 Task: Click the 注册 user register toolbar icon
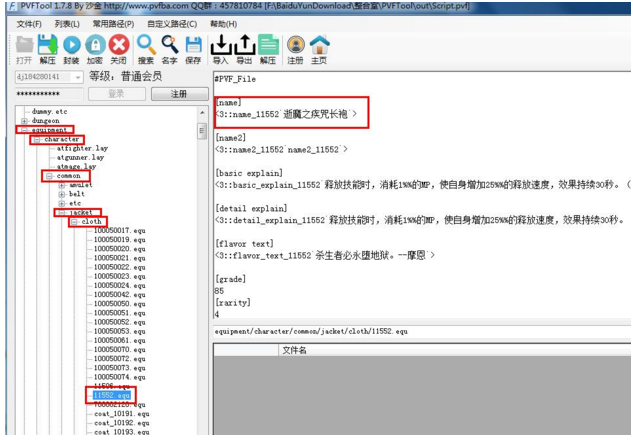(x=295, y=46)
